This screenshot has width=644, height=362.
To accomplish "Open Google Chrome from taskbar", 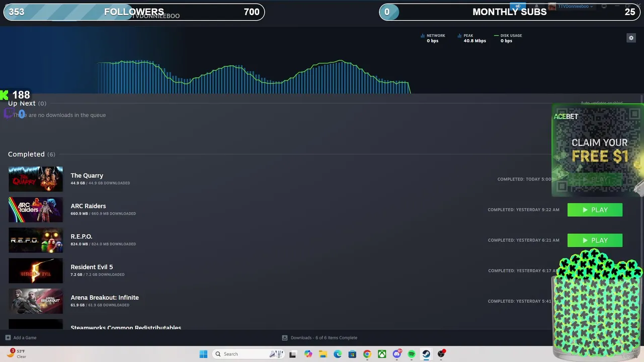I will [x=367, y=354].
